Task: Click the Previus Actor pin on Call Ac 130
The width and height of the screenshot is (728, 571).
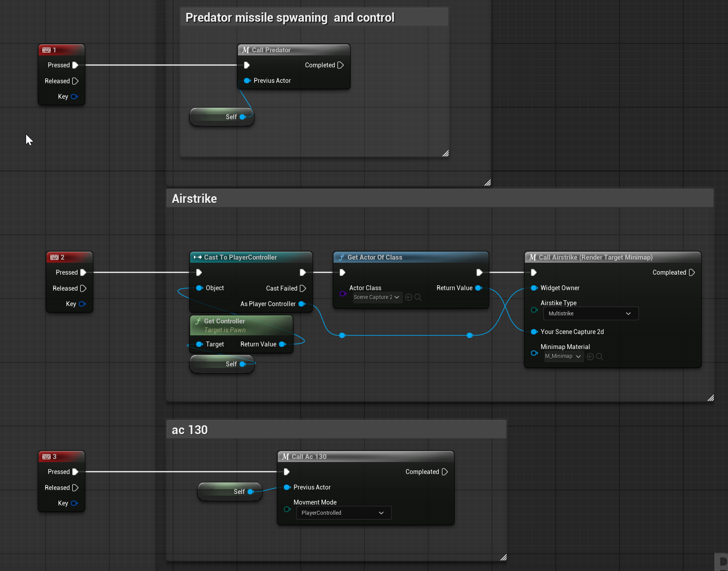Action: [287, 487]
